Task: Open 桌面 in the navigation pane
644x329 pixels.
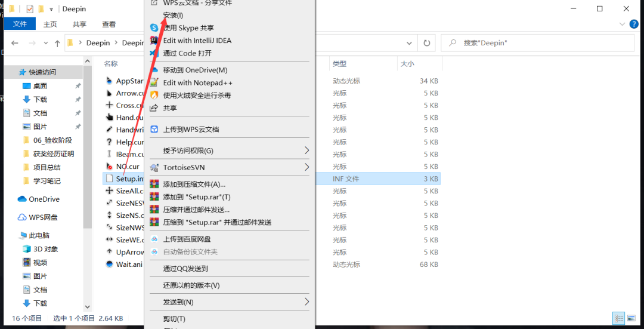Action: click(41, 86)
